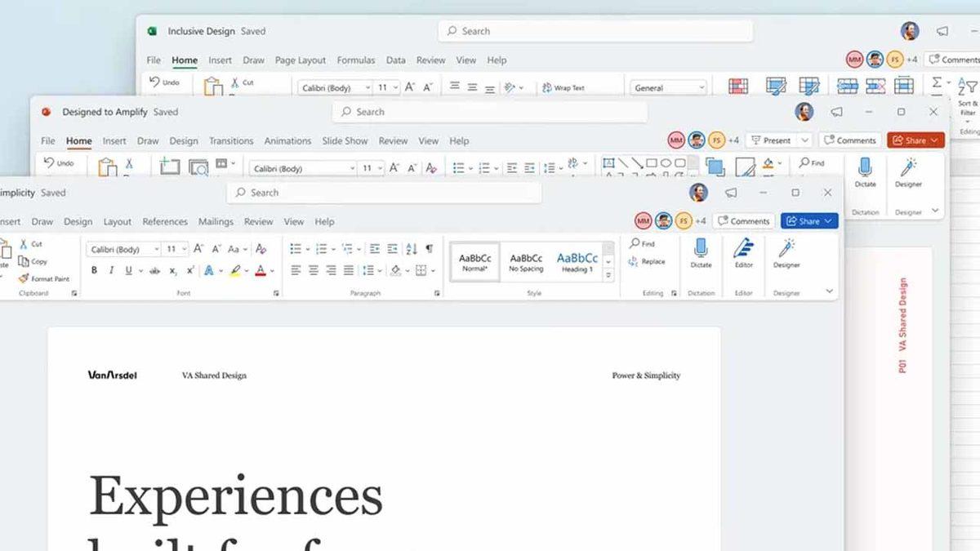
Task: Open the Calibri font name dropdown
Action: 156,250
